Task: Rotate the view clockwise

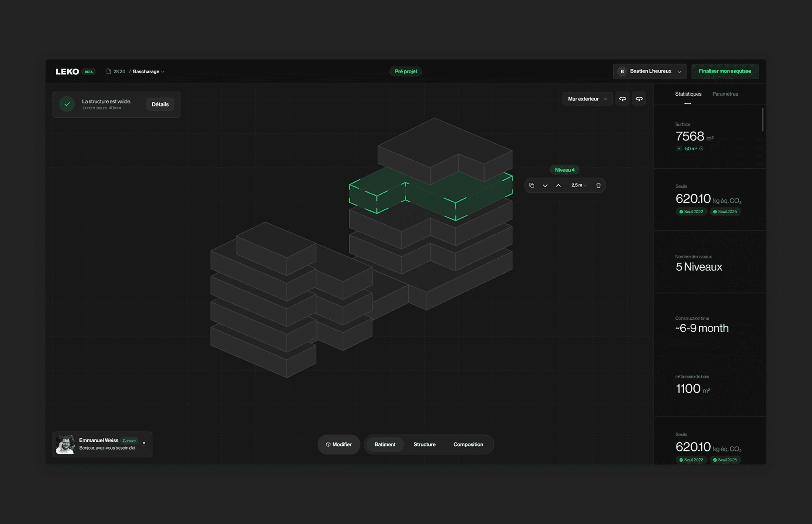Action: tap(639, 99)
